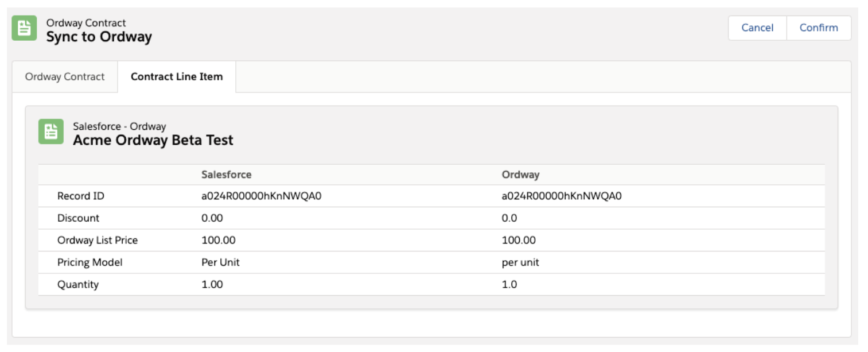Click the Salesforce 'Per Unit' pricing value
Screen dimensions: 868x352
(220, 262)
